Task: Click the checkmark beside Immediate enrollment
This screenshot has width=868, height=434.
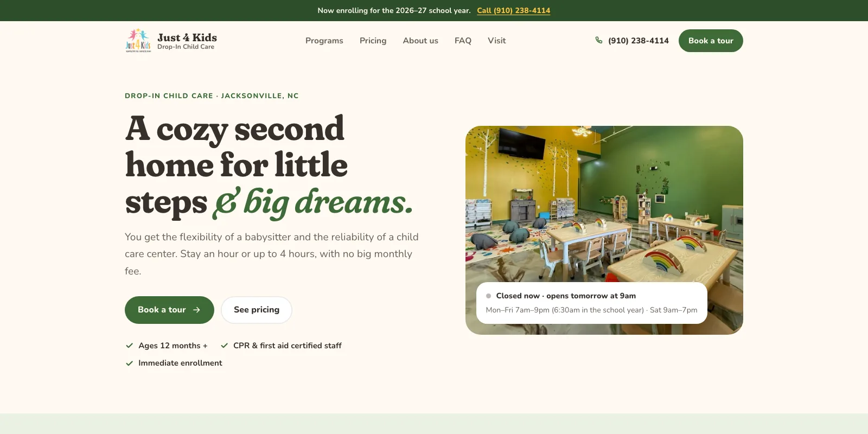Action: [130, 363]
